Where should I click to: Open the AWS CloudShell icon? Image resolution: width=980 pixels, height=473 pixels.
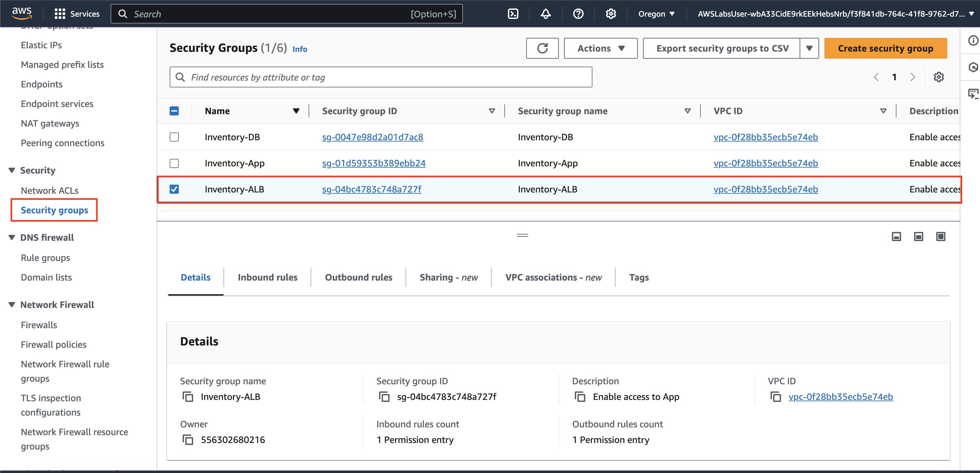pyautogui.click(x=513, y=14)
